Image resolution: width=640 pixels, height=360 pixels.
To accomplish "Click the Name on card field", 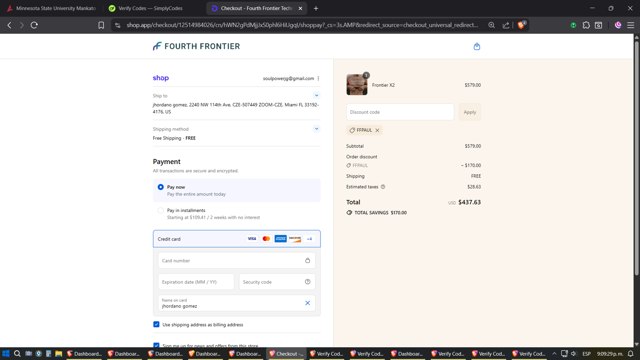I will (x=237, y=303).
